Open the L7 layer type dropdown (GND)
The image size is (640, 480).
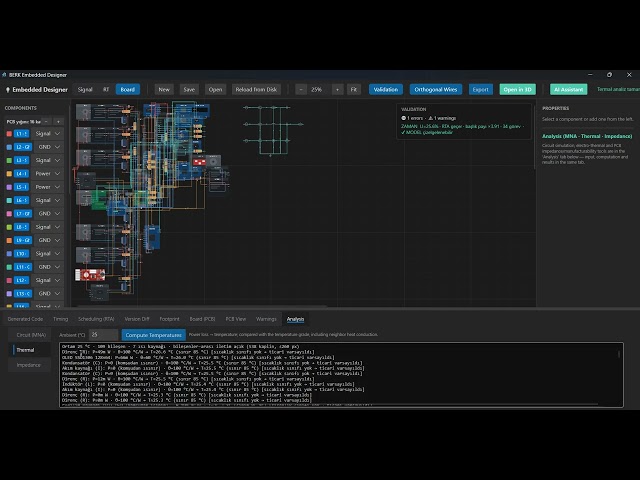pos(49,213)
